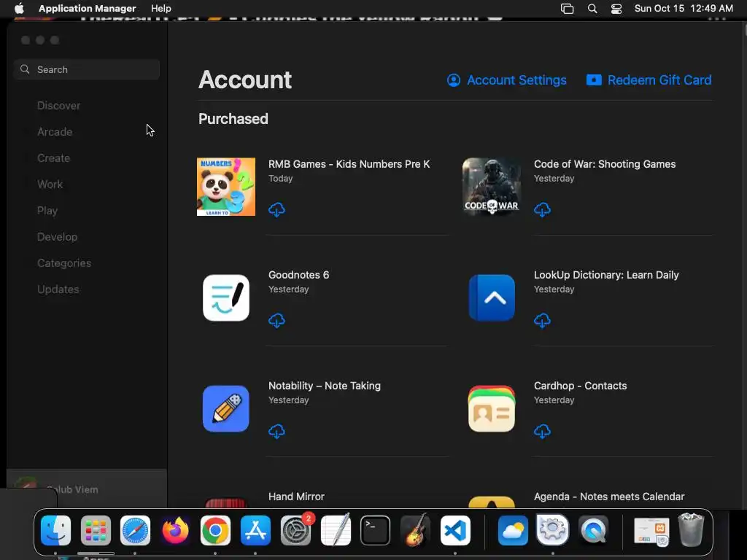
Task: Click the Goodnotes 6 title
Action: [x=298, y=275]
